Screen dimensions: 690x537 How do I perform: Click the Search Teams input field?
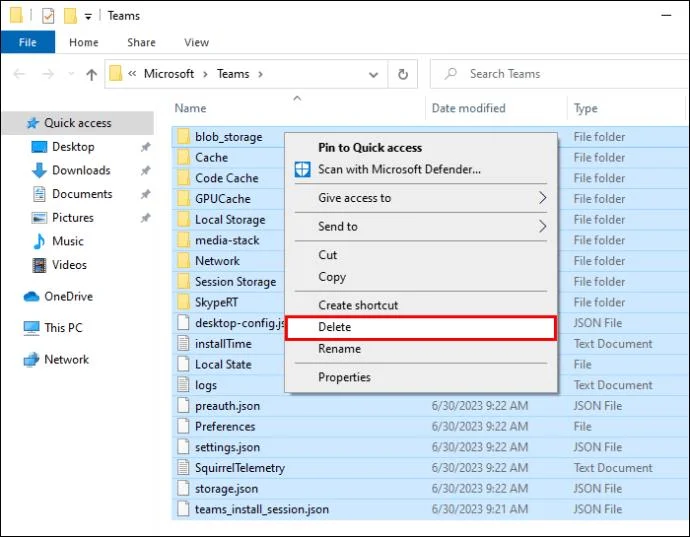pyautogui.click(x=559, y=74)
